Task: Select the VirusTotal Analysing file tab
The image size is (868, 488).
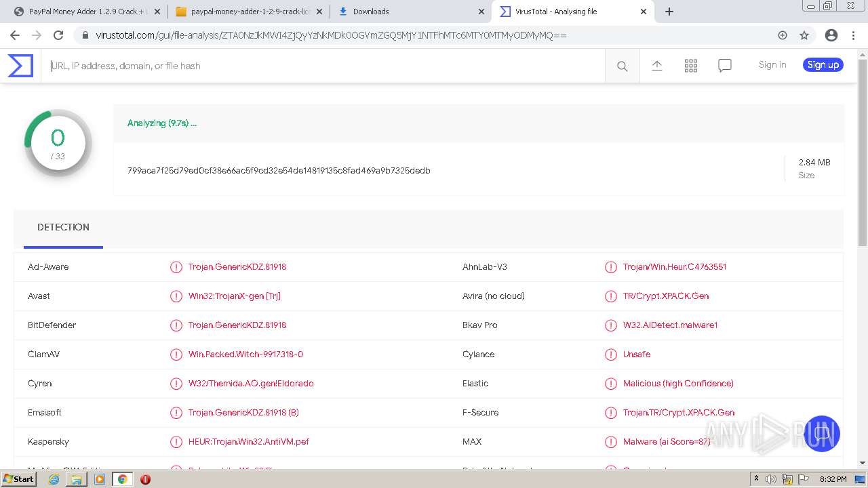Action: [x=573, y=12]
